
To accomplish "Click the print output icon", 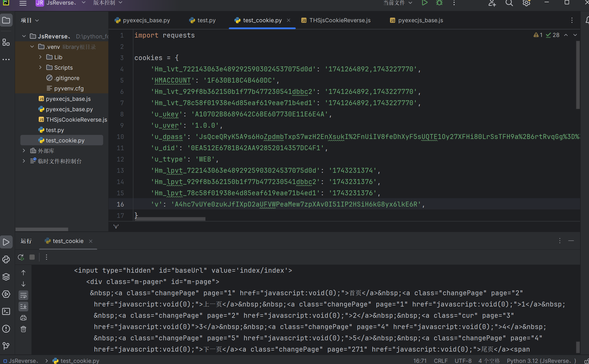I will coord(23,318).
